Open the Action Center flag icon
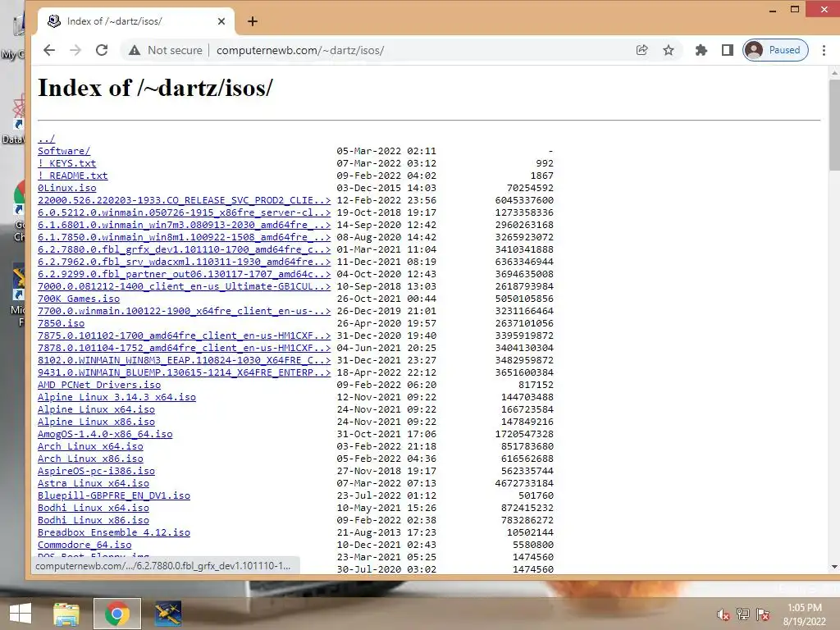Screen dimensions: 840x630 click(763, 614)
